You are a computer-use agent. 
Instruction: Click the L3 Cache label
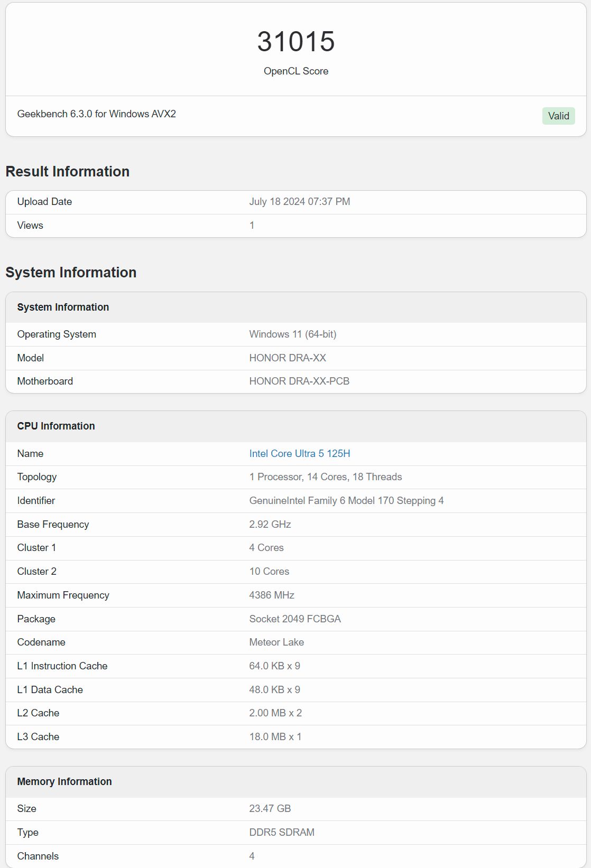[x=38, y=736]
